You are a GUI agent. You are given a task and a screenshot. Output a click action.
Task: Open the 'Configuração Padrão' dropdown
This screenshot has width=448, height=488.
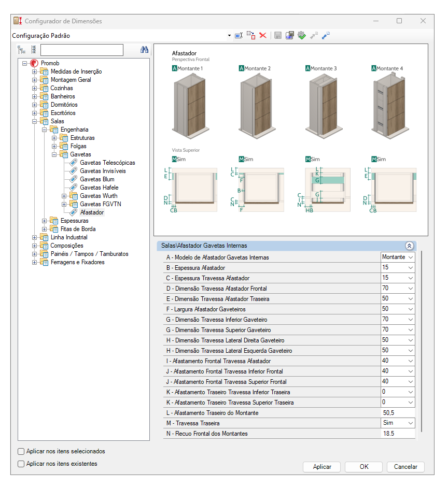[x=229, y=36]
